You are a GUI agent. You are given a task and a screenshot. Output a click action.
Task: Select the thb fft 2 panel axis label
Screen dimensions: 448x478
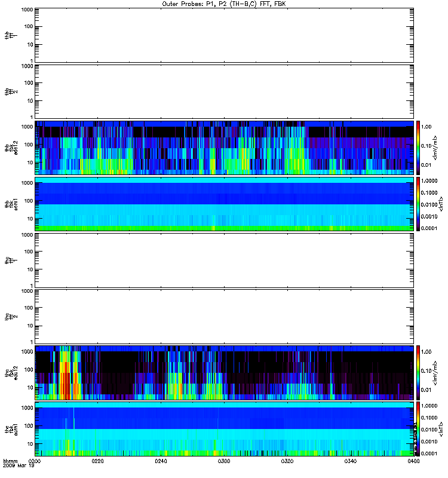click(11, 91)
